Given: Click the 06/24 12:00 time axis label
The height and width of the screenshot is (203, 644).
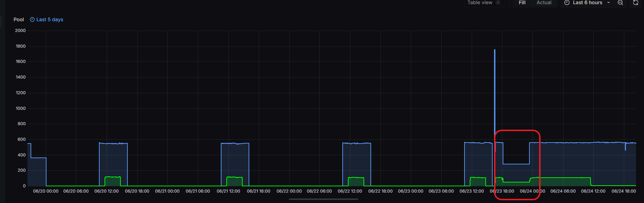Looking at the screenshot, I should point(593,191).
